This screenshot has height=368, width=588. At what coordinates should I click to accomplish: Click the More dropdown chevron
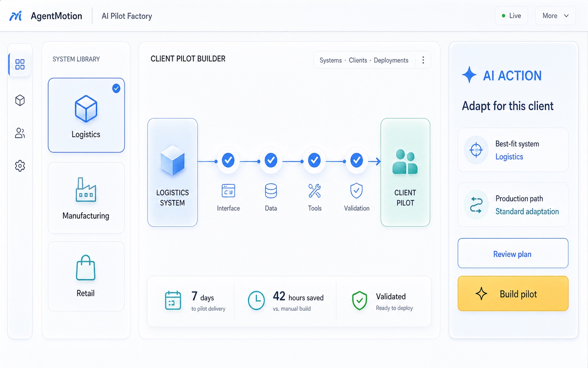point(566,16)
